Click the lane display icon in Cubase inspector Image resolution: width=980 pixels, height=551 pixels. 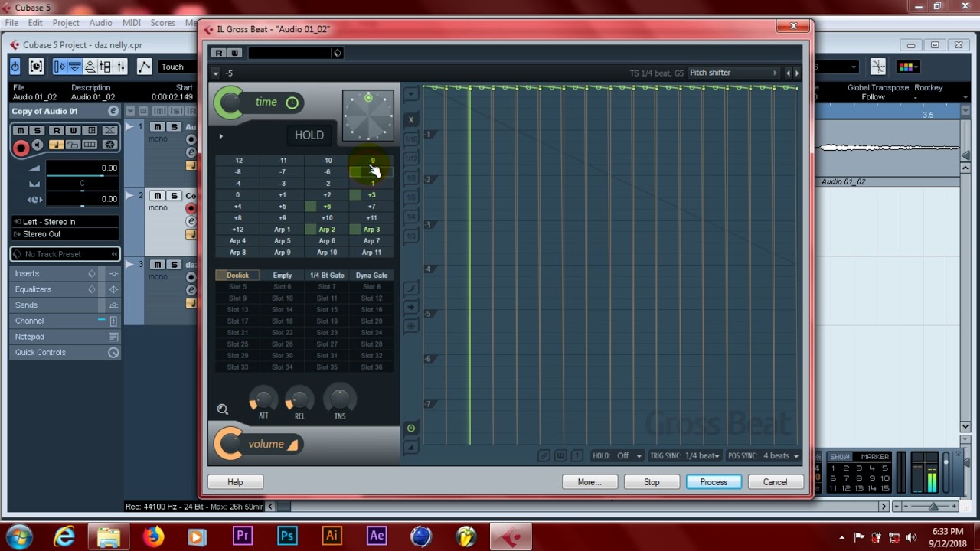(90, 145)
